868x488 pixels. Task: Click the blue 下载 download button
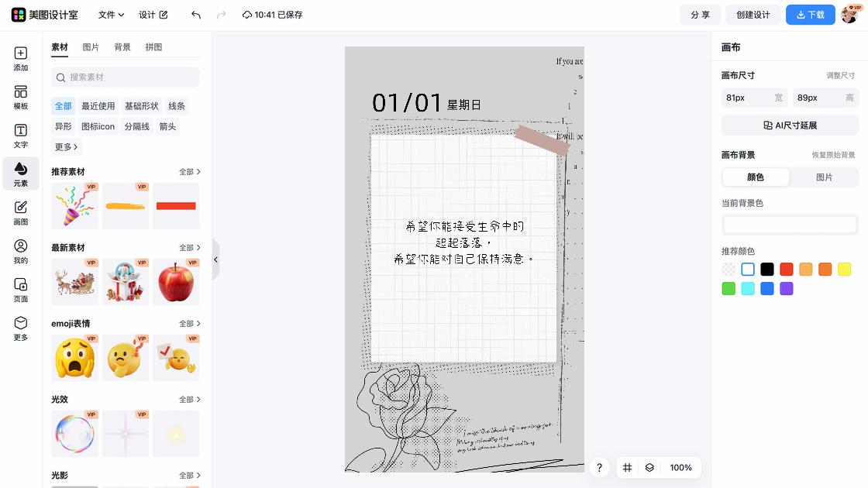(x=810, y=15)
